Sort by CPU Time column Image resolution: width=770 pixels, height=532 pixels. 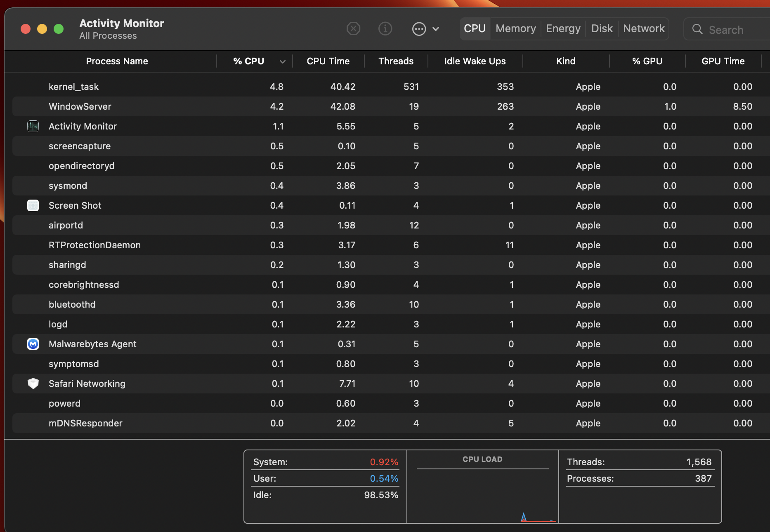click(x=328, y=61)
